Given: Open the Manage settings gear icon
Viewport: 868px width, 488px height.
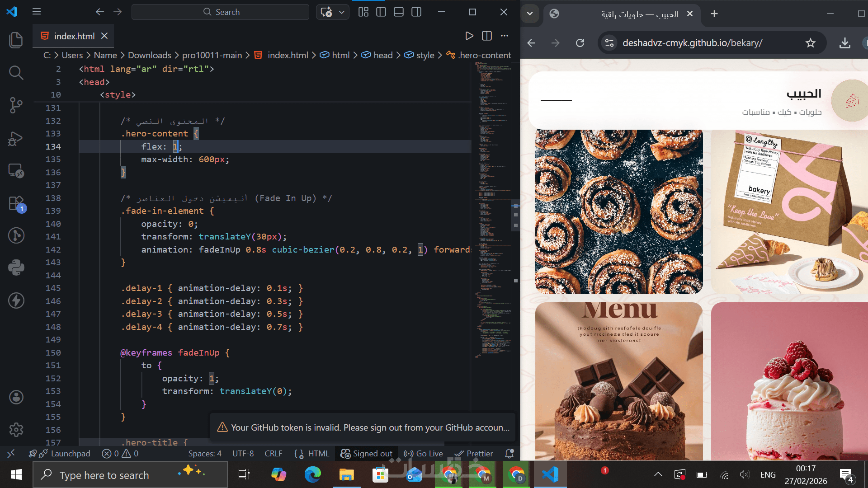Looking at the screenshot, I should coord(16,429).
